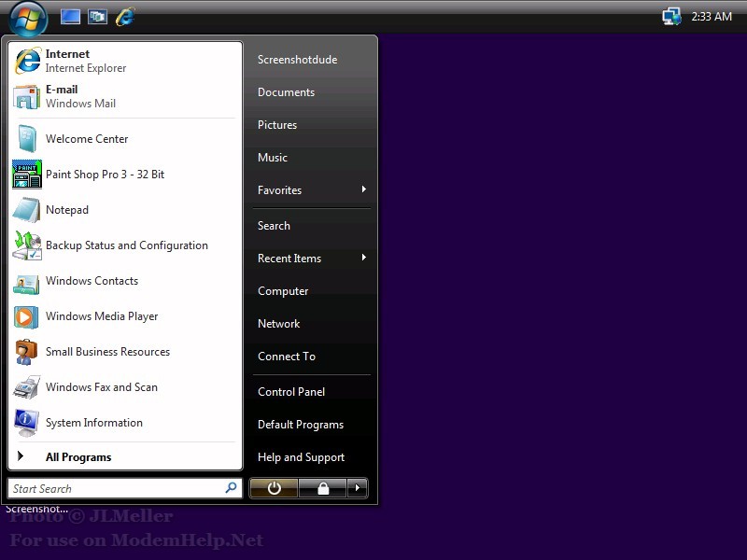
Task: Click the 'Screenshot...' desktop icon label
Action: point(37,509)
